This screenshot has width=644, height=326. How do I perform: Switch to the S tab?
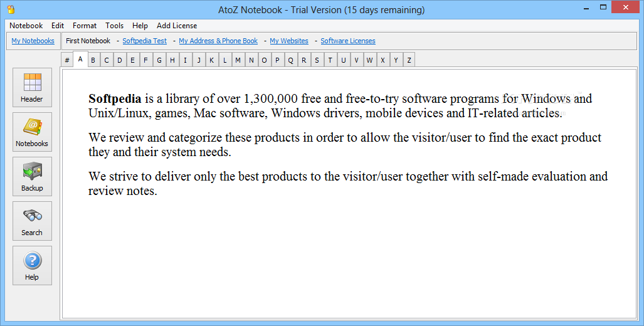coord(317,60)
